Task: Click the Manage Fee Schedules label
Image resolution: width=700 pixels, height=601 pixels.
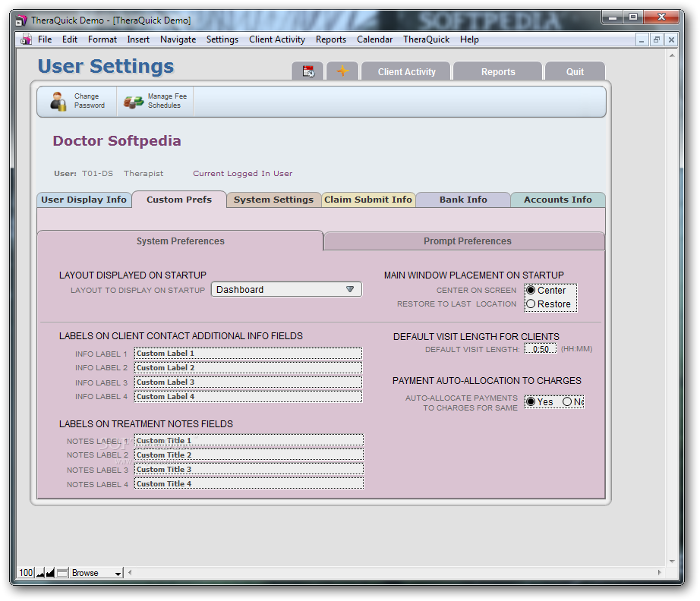Action: point(168,101)
